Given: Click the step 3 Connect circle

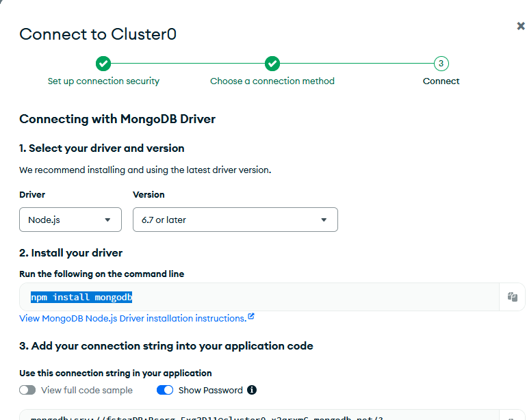Looking at the screenshot, I should 441,64.
